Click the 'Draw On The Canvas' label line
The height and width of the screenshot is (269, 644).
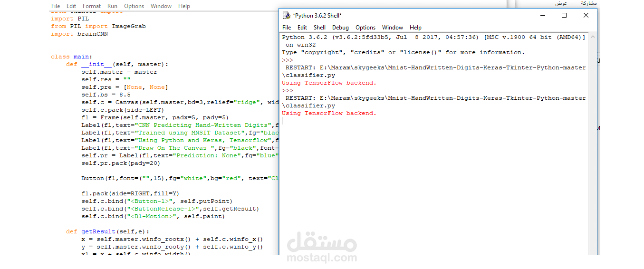coord(180,148)
